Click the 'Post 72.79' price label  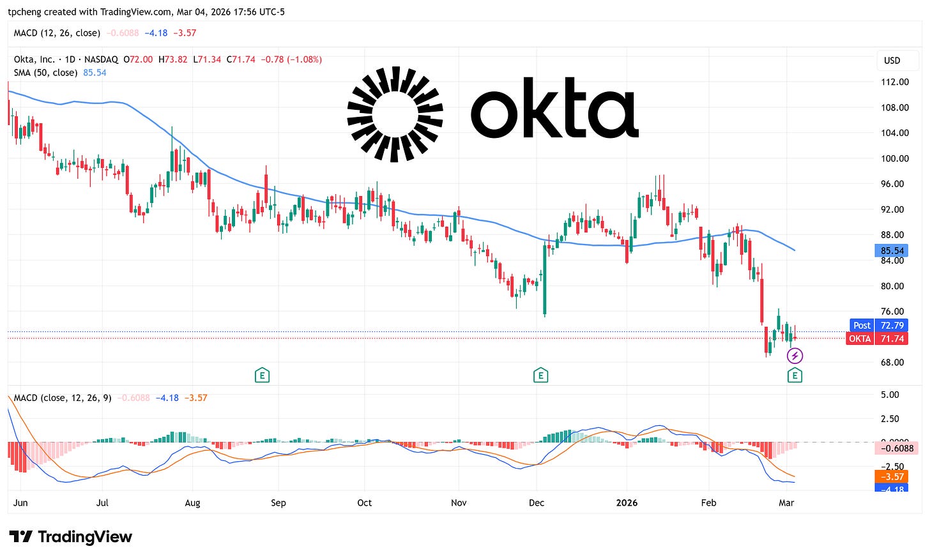pyautogui.click(x=878, y=326)
